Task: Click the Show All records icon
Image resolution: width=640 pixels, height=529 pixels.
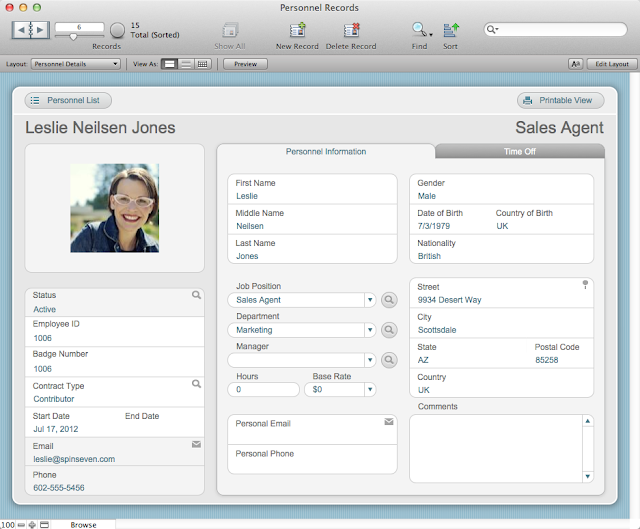Action: tap(230, 30)
